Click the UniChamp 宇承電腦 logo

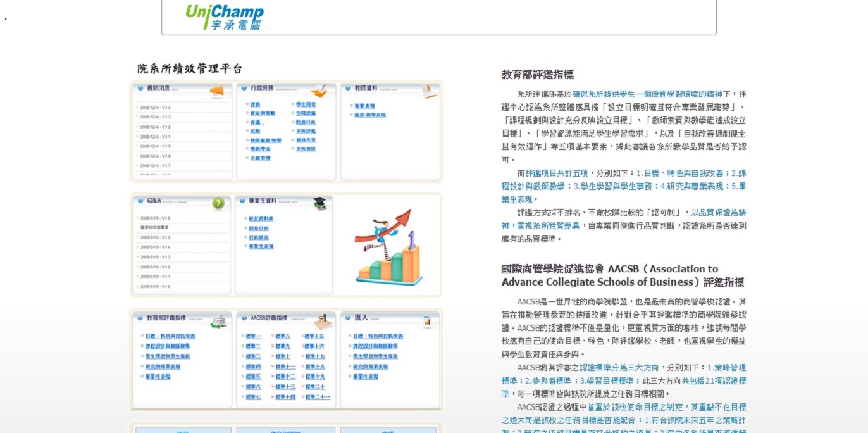225,16
